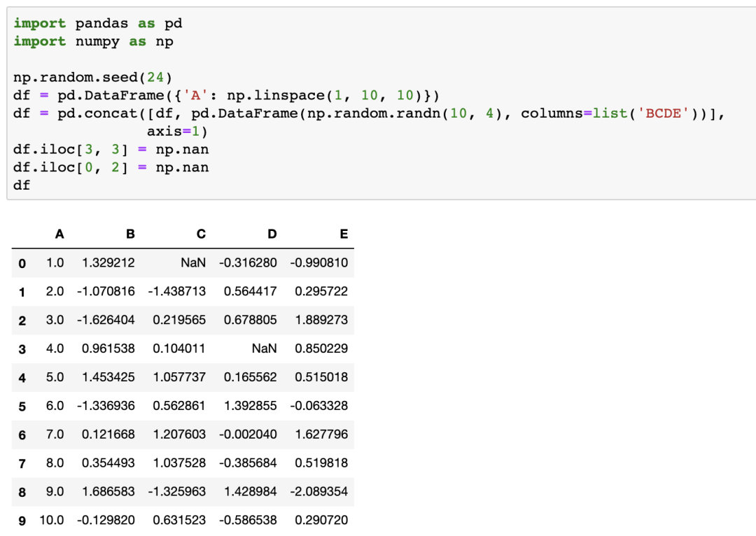Click the value 0.515018
Image resolution: width=756 pixels, height=536 pixels.
pyautogui.click(x=321, y=377)
